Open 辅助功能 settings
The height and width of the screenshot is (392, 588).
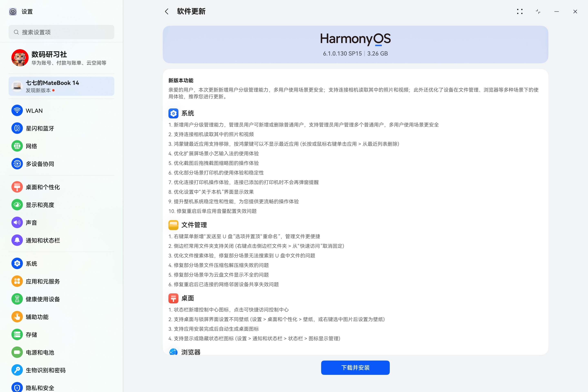pyautogui.click(x=61, y=317)
